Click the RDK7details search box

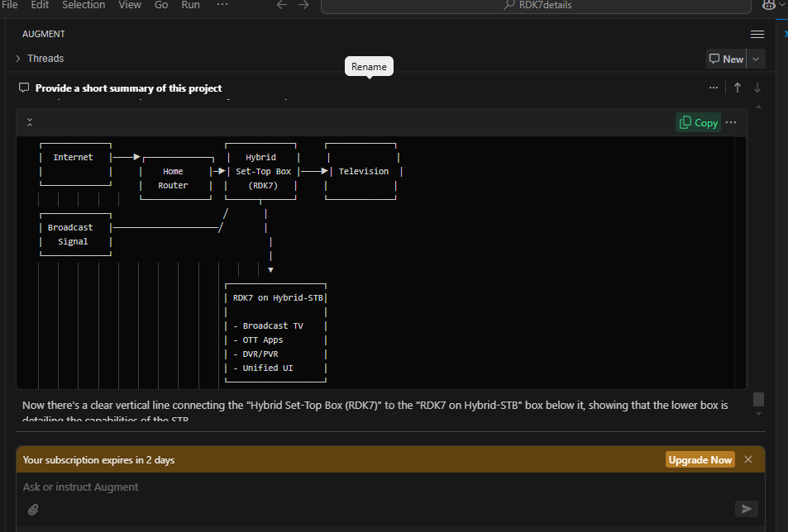click(536, 6)
